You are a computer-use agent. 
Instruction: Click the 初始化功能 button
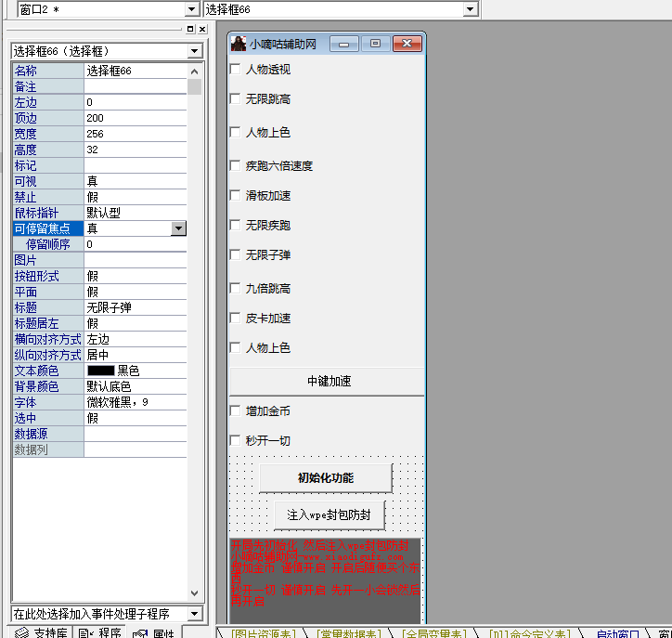tap(325, 478)
